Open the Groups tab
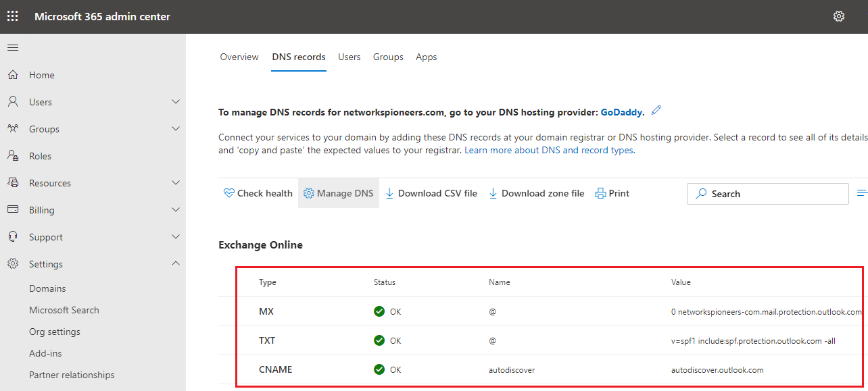The width and height of the screenshot is (868, 391). 388,57
